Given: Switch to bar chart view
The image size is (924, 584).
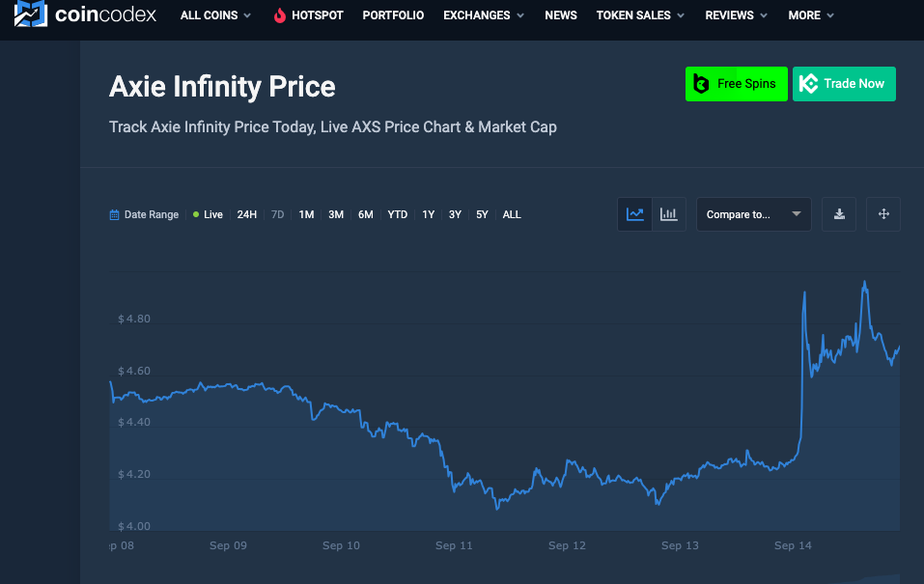Looking at the screenshot, I should (x=669, y=214).
